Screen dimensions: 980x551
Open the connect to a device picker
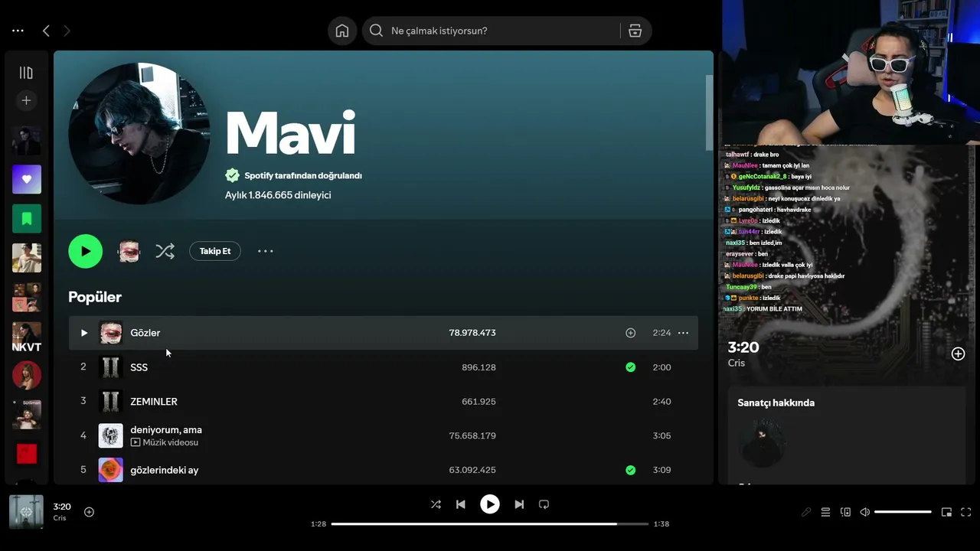[x=846, y=512]
